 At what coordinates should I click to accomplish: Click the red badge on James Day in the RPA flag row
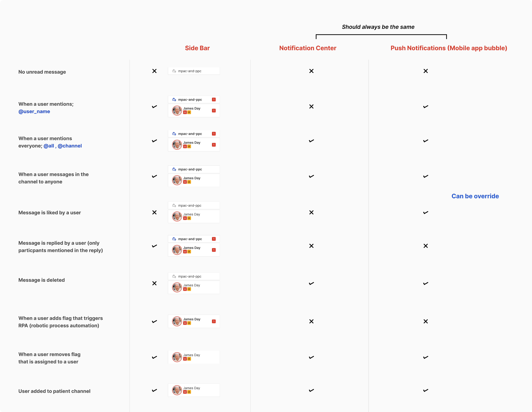coord(214,321)
